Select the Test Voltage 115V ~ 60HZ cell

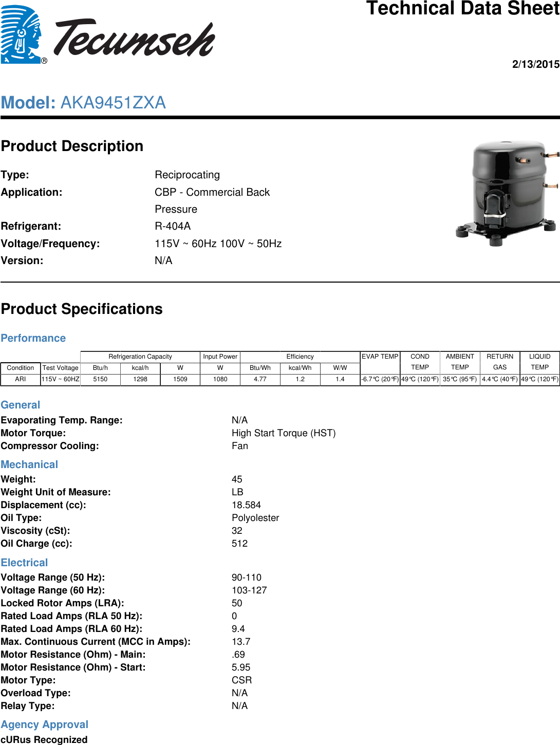coord(60,379)
